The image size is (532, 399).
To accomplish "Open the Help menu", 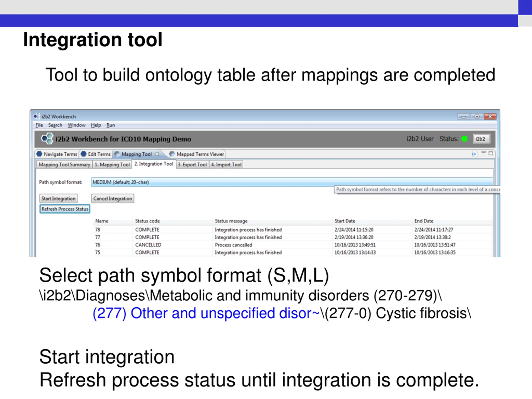I will [96, 125].
